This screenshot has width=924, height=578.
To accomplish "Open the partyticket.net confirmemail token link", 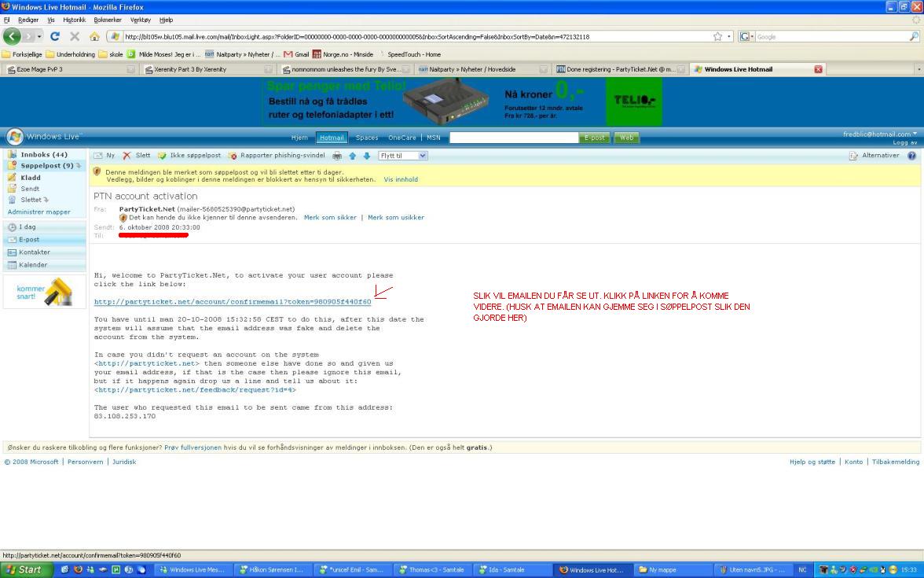I will point(233,302).
